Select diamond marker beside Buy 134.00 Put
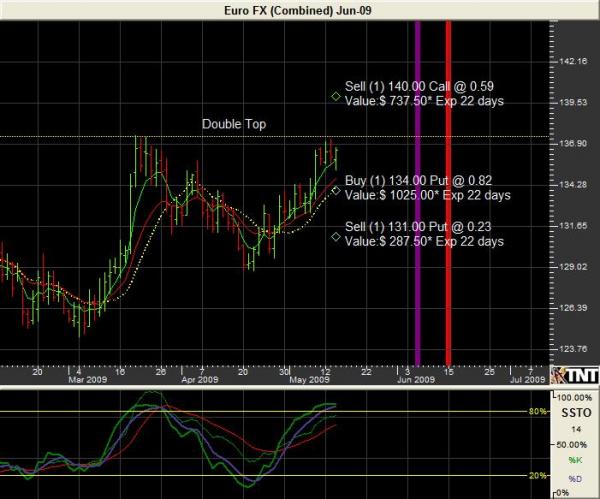The width and height of the screenshot is (600, 499). click(335, 188)
